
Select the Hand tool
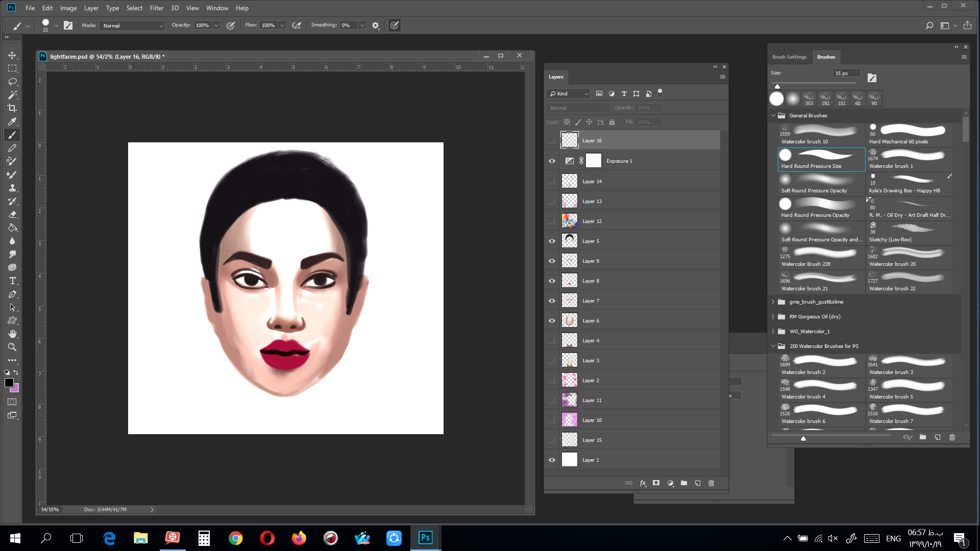[x=12, y=334]
